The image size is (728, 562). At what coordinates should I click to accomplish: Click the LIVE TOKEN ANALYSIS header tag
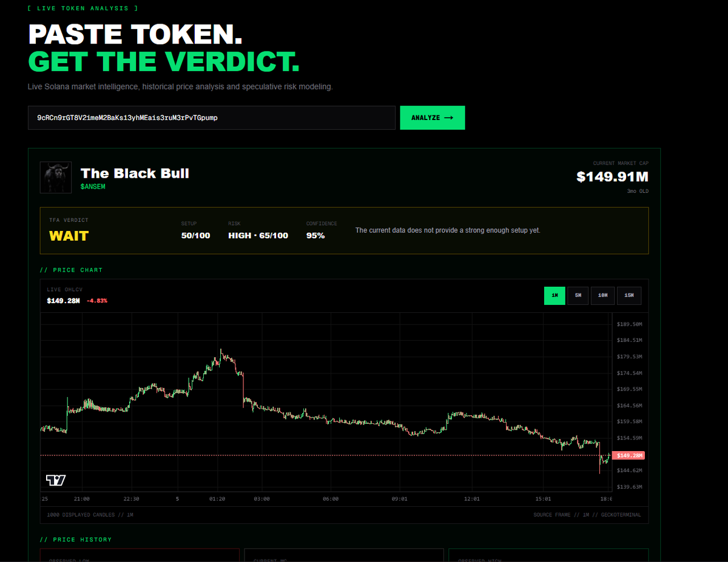pos(83,8)
